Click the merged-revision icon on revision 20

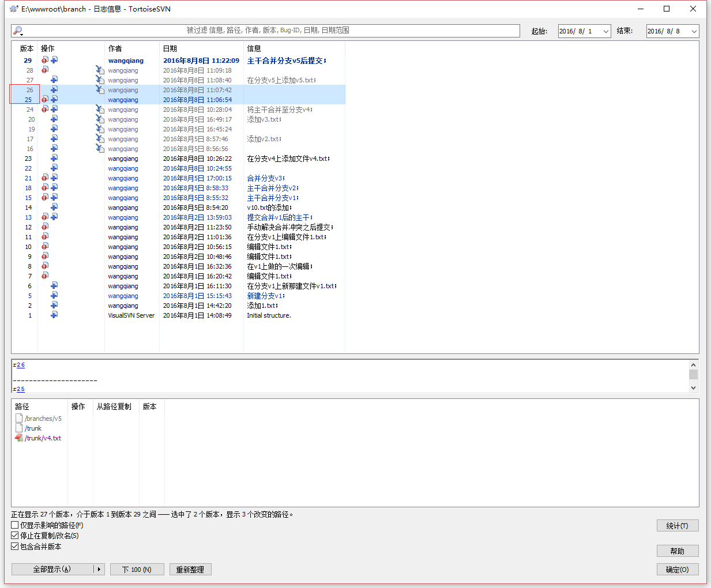[100, 119]
